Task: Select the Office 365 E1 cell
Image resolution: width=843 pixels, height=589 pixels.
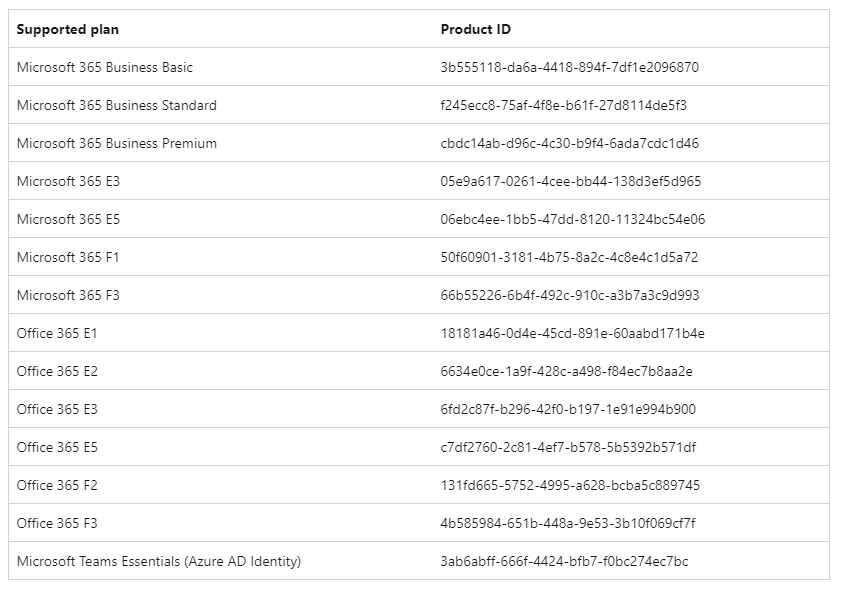Action: click(x=57, y=333)
